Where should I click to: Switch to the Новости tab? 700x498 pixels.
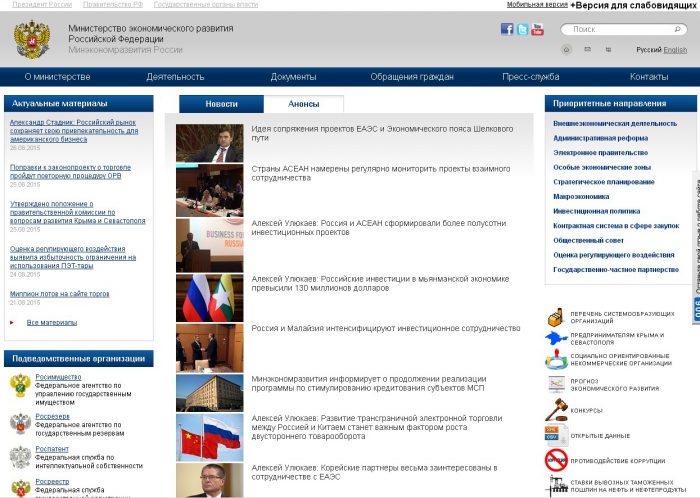(221, 104)
